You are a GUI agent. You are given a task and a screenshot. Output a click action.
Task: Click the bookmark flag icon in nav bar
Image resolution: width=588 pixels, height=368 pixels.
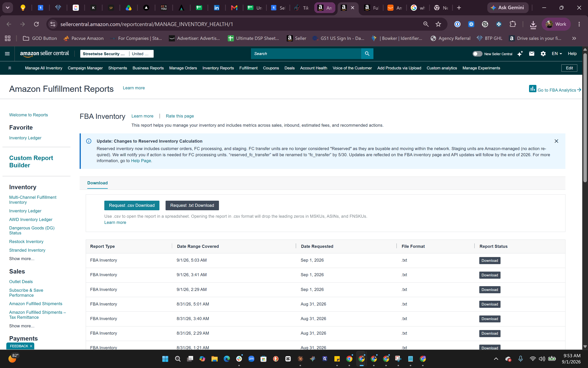[10, 68]
